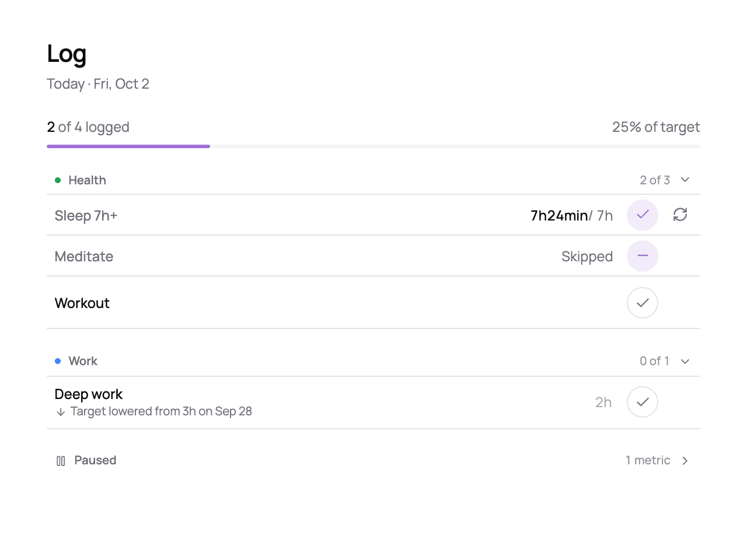Click the 7h24min sleep value
The width and height of the screenshot is (747, 560).
coord(559,216)
